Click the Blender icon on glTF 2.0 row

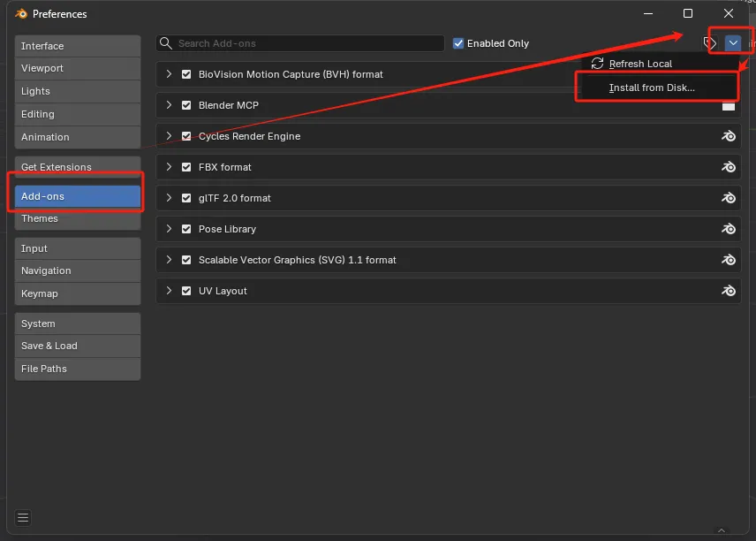coord(728,198)
